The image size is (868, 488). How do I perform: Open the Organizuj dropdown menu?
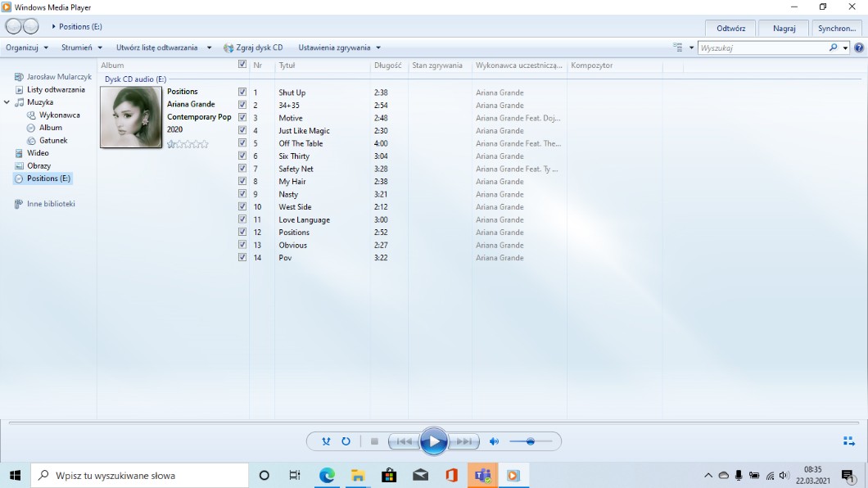pos(27,47)
